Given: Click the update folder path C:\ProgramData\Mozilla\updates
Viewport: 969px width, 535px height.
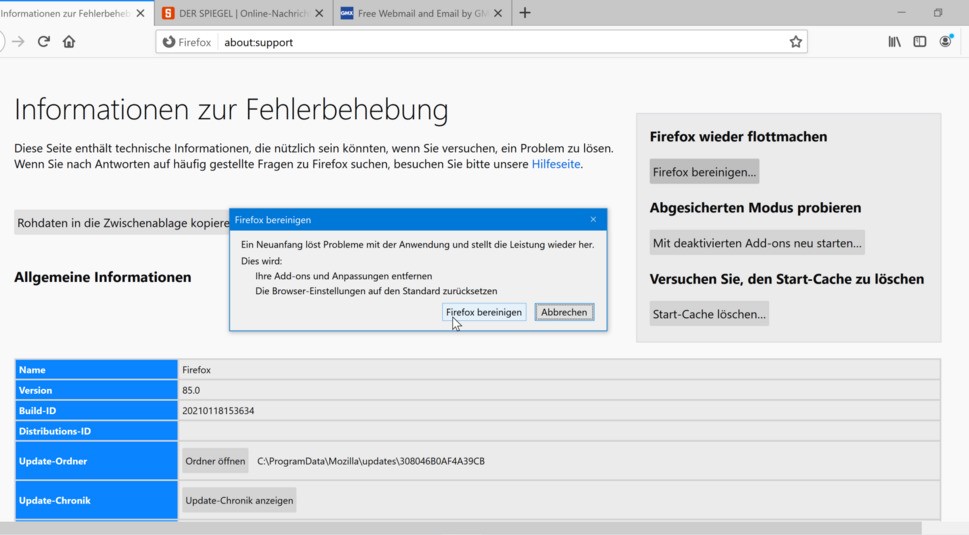Looking at the screenshot, I should 371,461.
